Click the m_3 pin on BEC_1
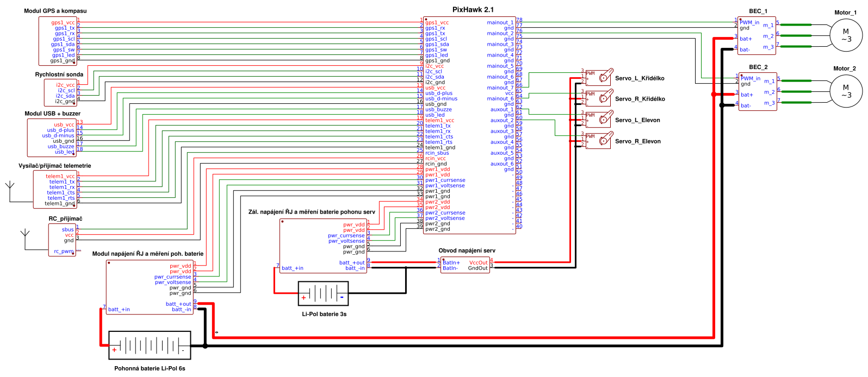The image size is (868, 377). (768, 47)
